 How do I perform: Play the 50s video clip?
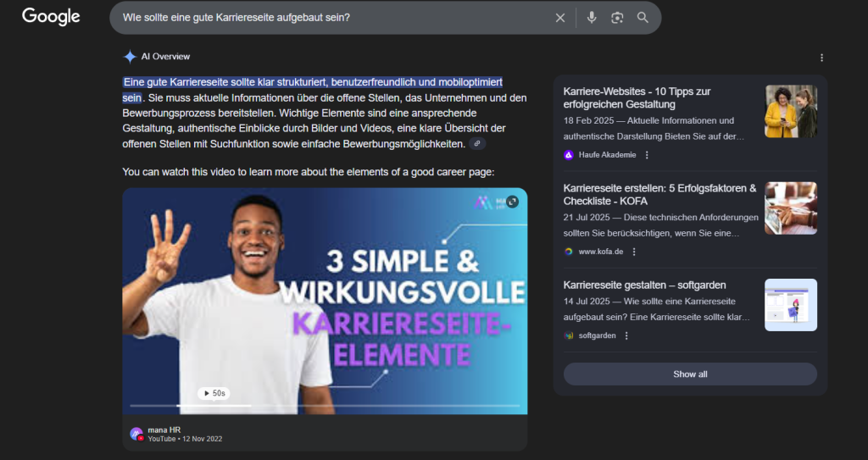tap(214, 393)
